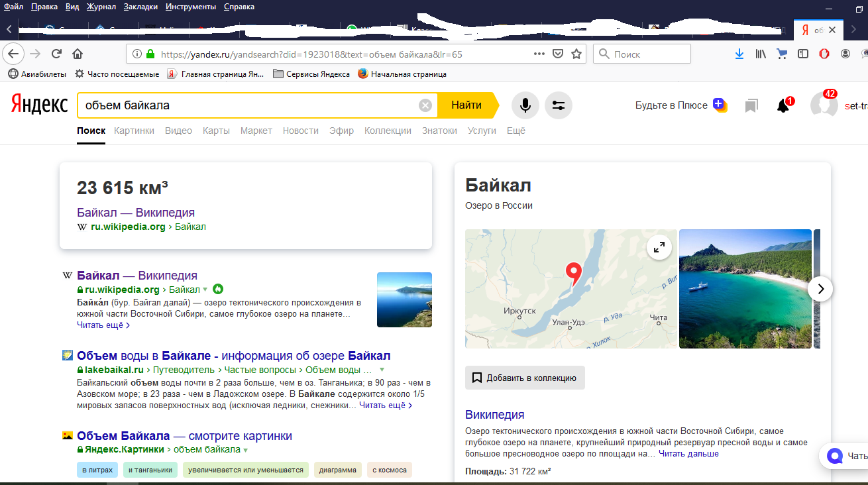Open Википедия link in Baikal card
The image size is (868, 485).
click(x=495, y=415)
